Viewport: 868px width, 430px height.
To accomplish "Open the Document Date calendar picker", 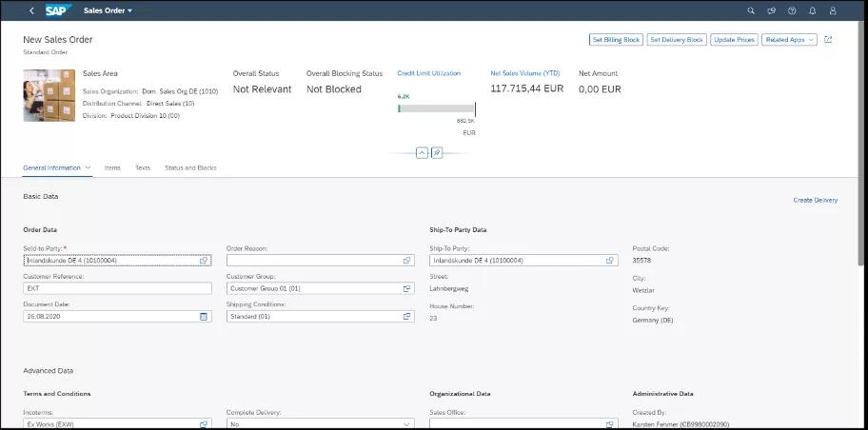I will (204, 317).
